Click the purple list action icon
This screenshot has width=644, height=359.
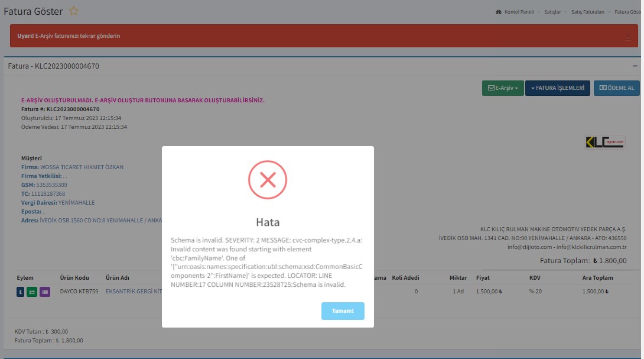(x=45, y=292)
